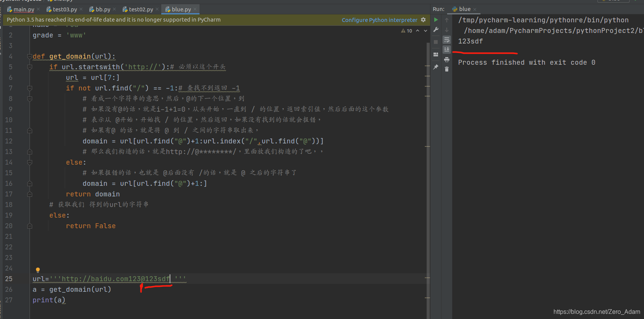Clear console output with trash icon
Screen dimensions: 644x319
447,69
